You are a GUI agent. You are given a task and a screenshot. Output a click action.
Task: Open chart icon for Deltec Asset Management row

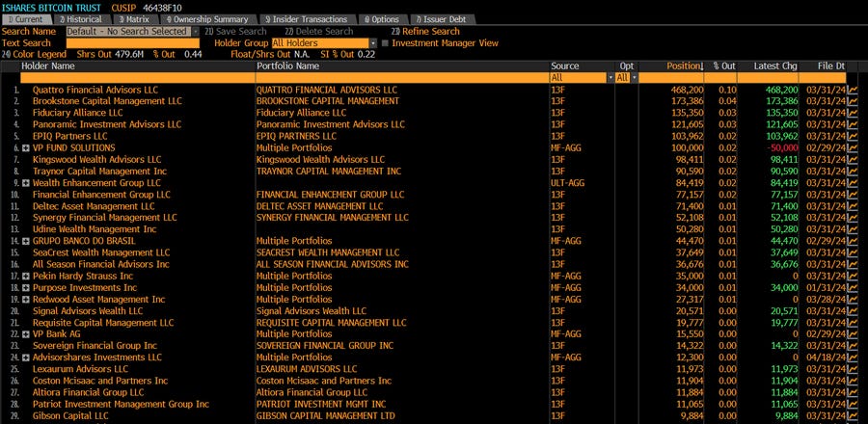pyautogui.click(x=853, y=205)
